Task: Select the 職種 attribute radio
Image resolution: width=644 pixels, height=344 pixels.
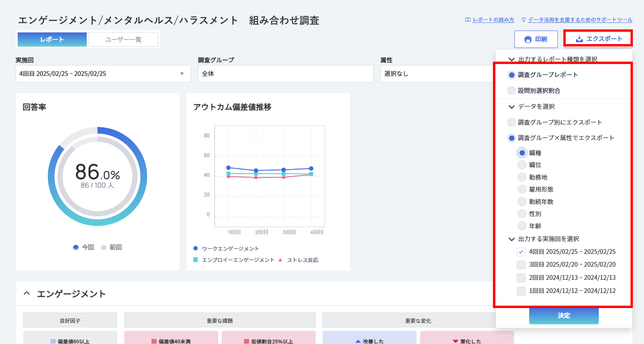Action: pyautogui.click(x=522, y=153)
